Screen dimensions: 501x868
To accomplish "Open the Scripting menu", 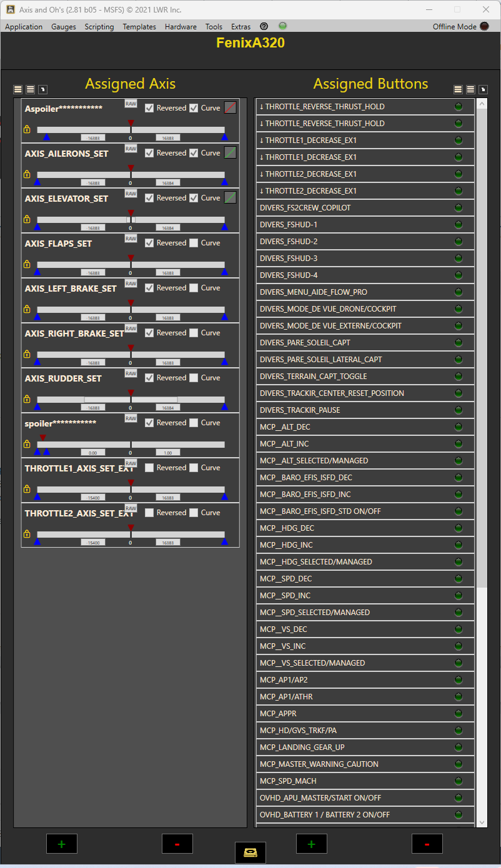I will (99, 27).
